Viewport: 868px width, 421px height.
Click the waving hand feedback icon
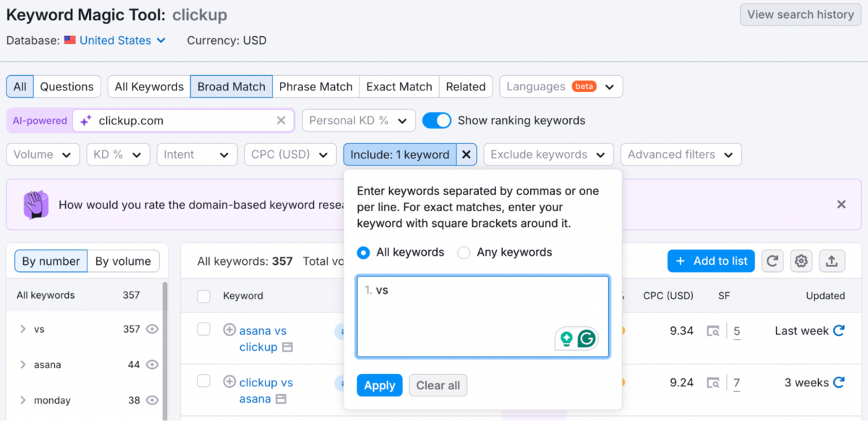pyautogui.click(x=35, y=205)
